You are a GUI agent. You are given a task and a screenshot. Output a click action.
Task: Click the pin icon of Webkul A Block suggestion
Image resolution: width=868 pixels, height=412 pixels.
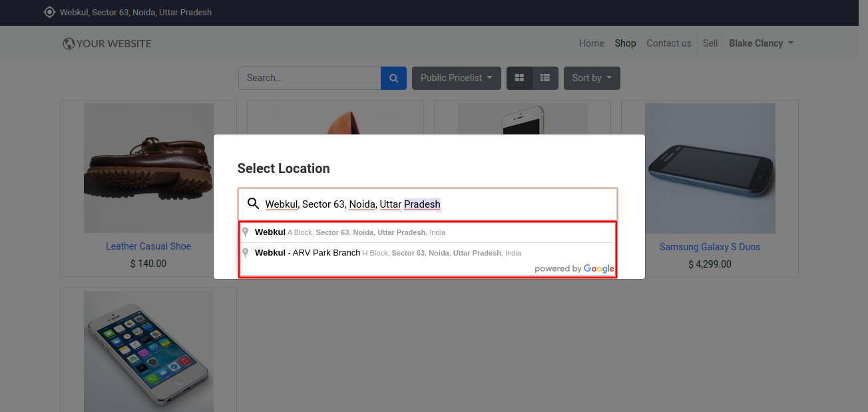tap(246, 232)
